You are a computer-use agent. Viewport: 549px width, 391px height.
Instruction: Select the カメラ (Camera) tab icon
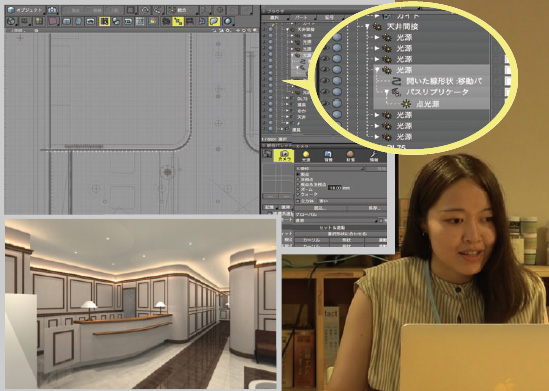(x=284, y=155)
